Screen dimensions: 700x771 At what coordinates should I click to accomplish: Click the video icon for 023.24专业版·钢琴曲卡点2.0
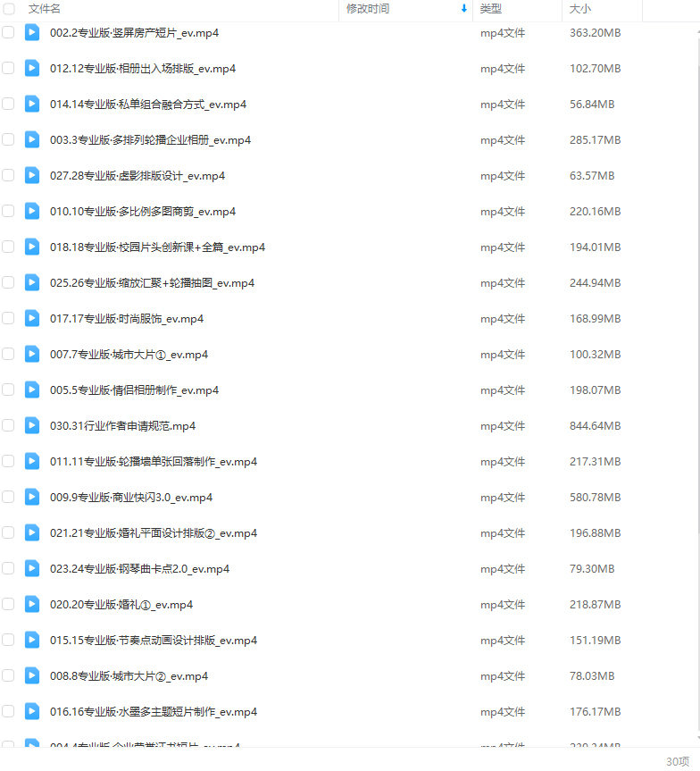click(32, 569)
